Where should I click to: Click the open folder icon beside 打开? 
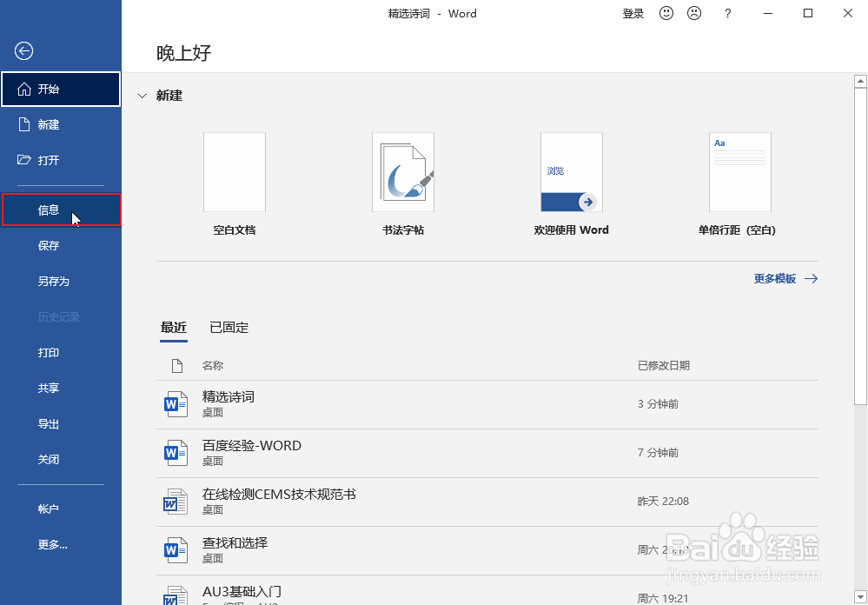point(23,160)
